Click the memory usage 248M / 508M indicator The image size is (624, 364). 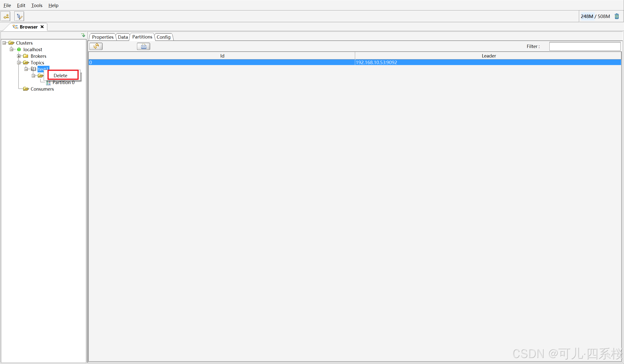595,16
